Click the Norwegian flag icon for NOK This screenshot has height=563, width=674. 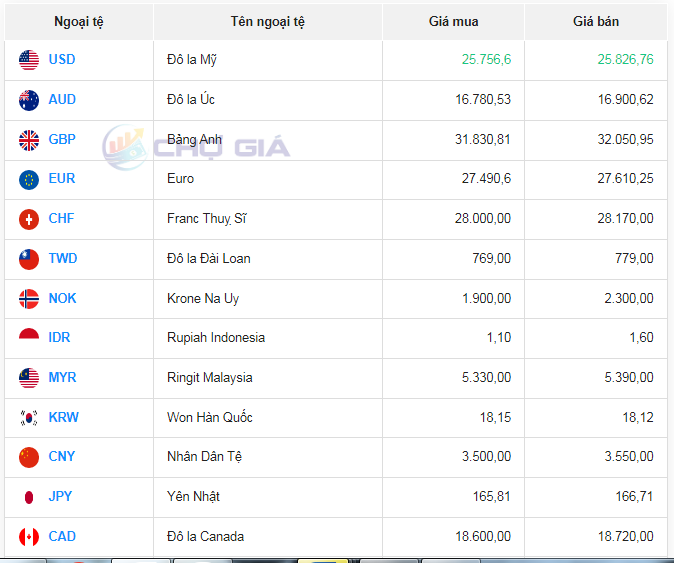pyautogui.click(x=29, y=299)
